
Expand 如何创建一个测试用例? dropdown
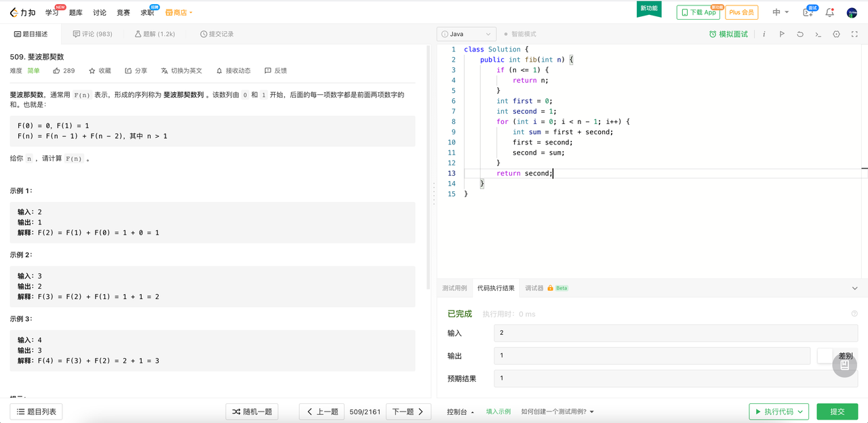tap(557, 411)
